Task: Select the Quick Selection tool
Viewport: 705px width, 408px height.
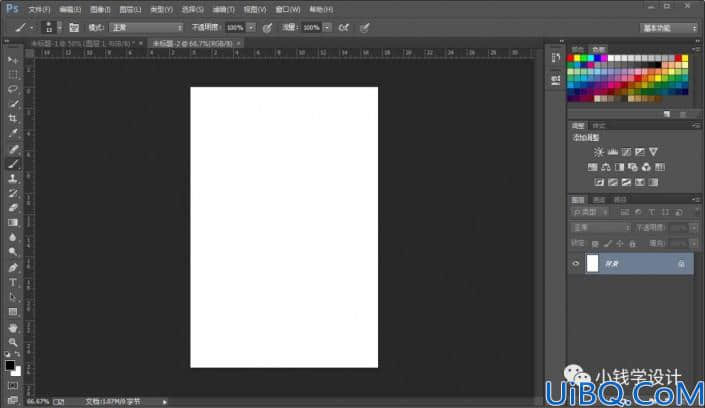Action: click(x=13, y=104)
